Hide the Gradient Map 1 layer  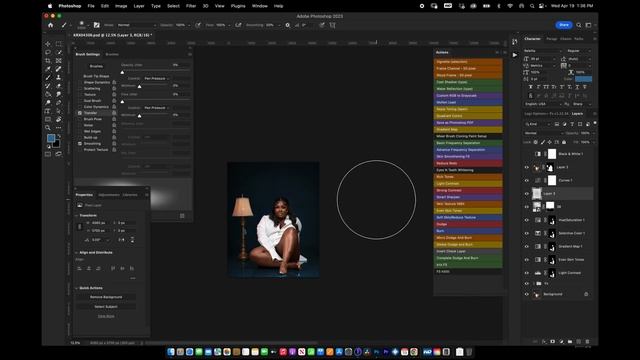pyautogui.click(x=527, y=247)
